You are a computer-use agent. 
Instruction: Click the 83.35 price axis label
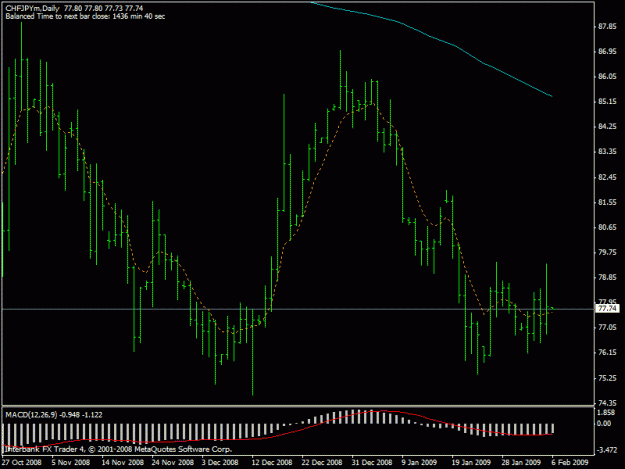pos(607,152)
